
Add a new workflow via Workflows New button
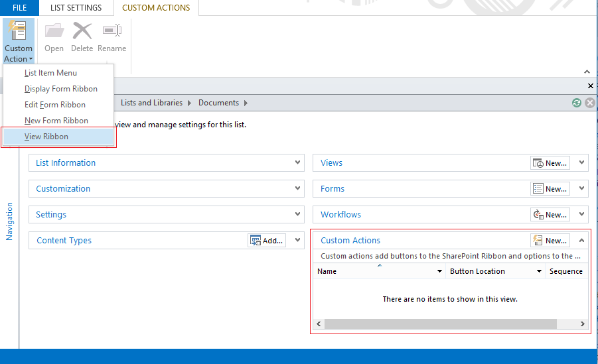(x=550, y=215)
